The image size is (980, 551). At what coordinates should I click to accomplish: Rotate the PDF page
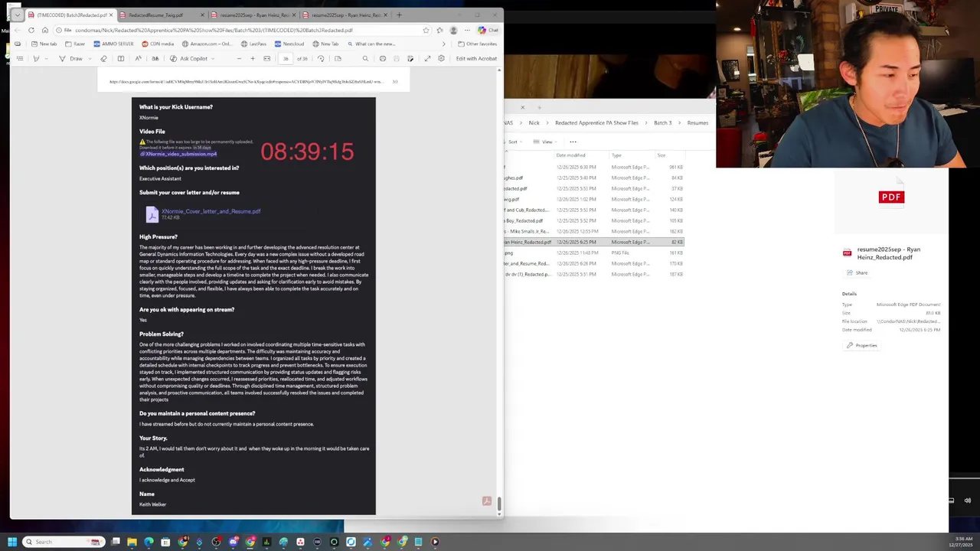point(321,58)
